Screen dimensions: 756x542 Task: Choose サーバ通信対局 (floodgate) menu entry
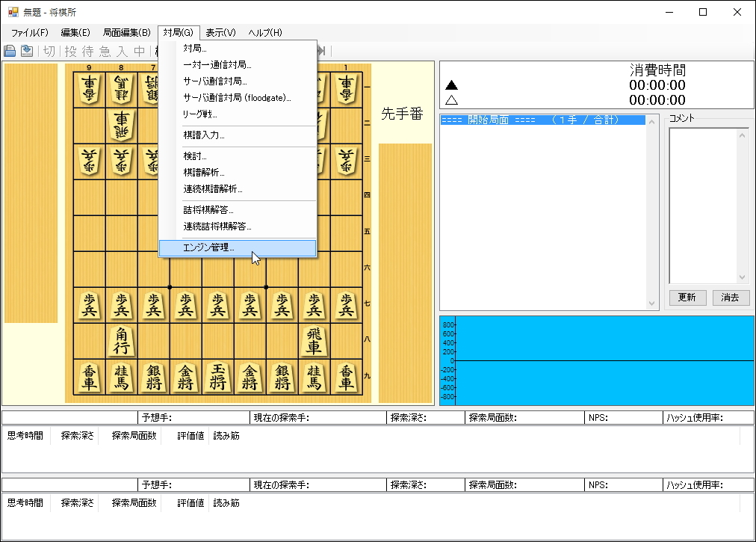pos(226,98)
